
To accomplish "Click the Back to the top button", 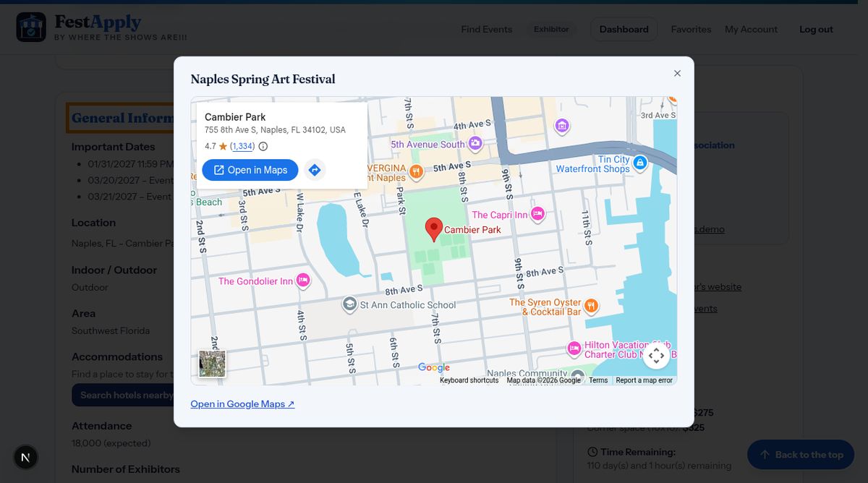I will pos(801,455).
